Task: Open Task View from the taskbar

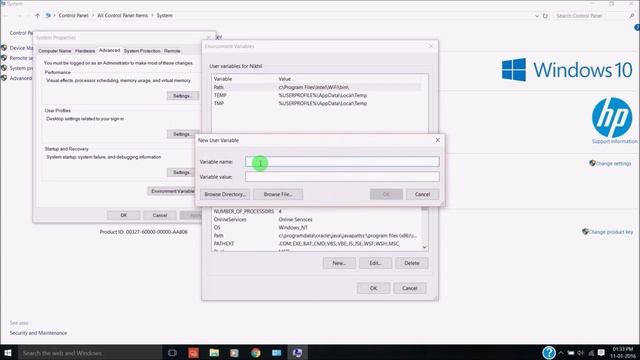Action: pyautogui.click(x=172, y=353)
